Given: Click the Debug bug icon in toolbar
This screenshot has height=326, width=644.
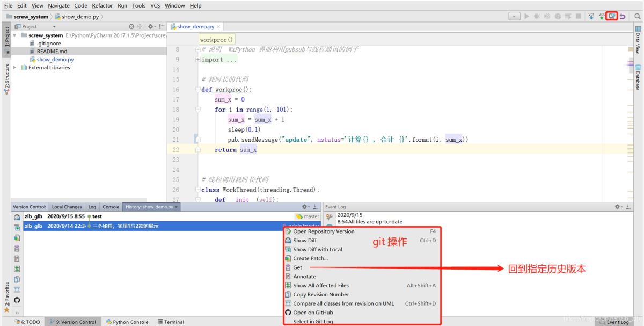Looking at the screenshot, I should point(537,16).
